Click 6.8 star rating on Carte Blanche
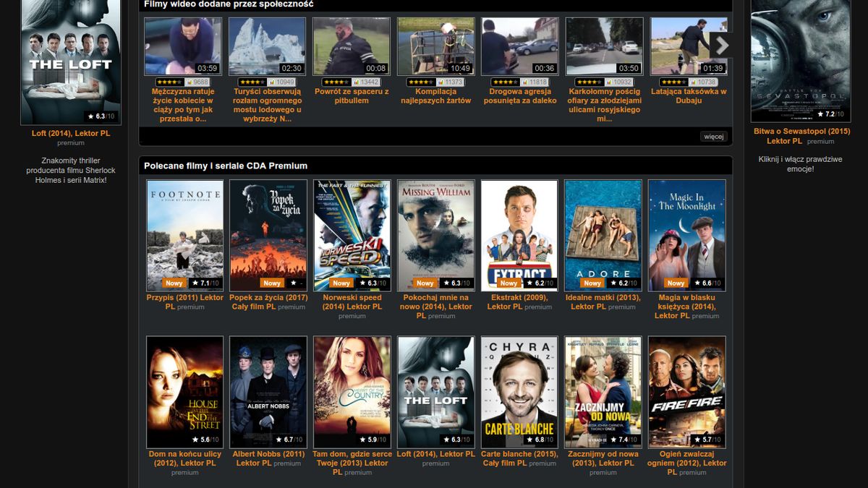868x488 pixels. [x=541, y=440]
